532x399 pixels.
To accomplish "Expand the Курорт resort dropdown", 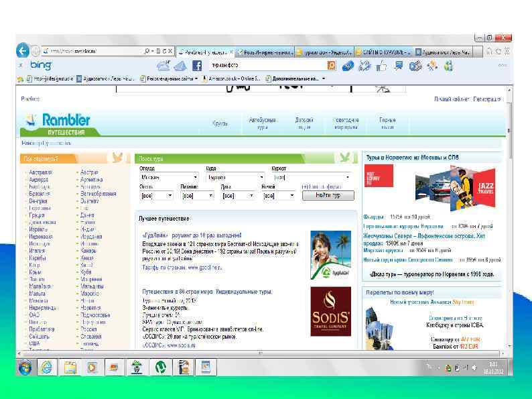I will [x=348, y=177].
